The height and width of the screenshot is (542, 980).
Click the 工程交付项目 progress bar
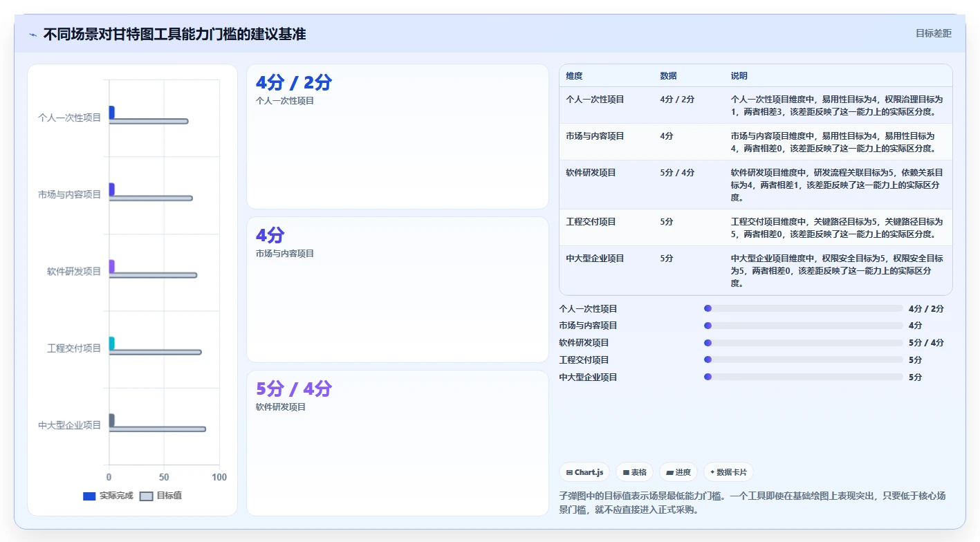[x=804, y=359]
